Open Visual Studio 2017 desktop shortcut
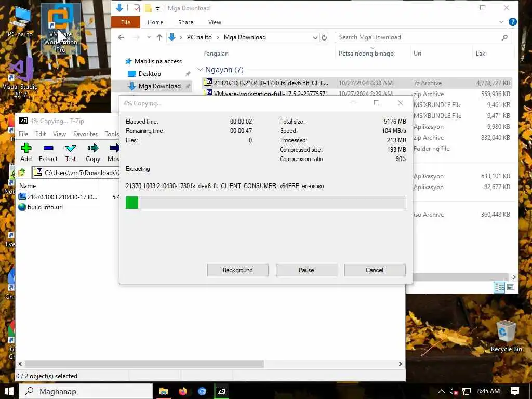532x399 pixels. coord(20,77)
